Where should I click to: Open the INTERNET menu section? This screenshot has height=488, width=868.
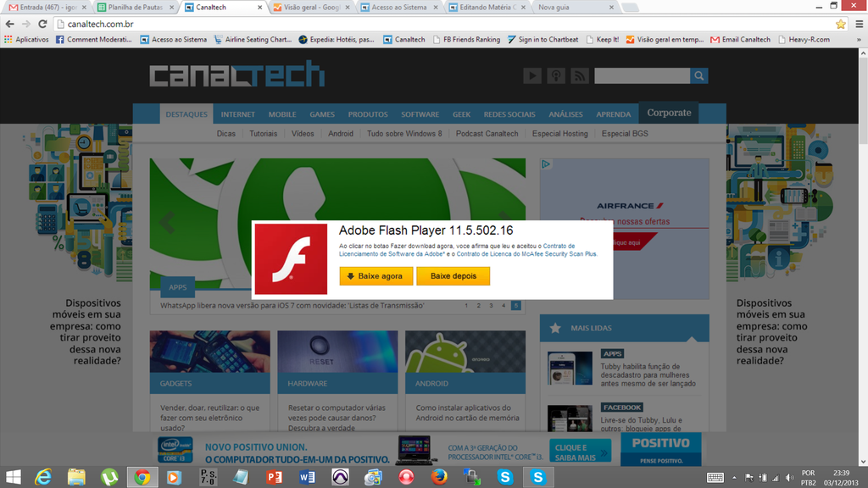(x=238, y=114)
